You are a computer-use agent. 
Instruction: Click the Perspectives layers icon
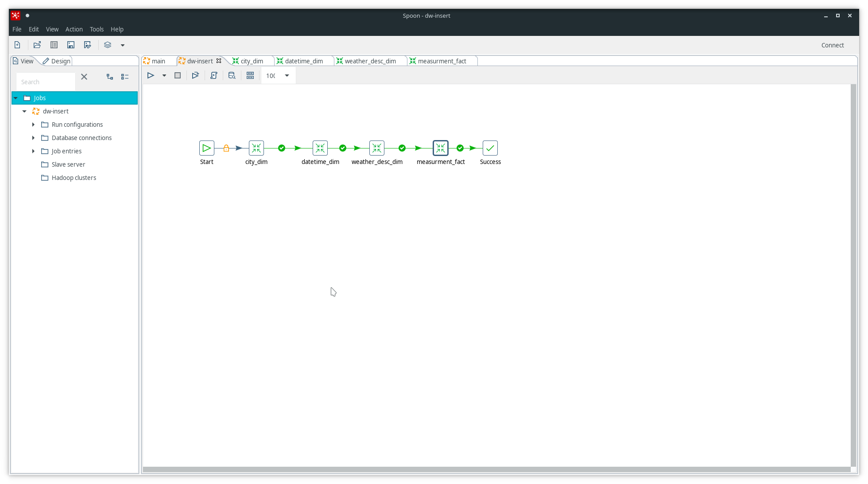pyautogui.click(x=108, y=45)
